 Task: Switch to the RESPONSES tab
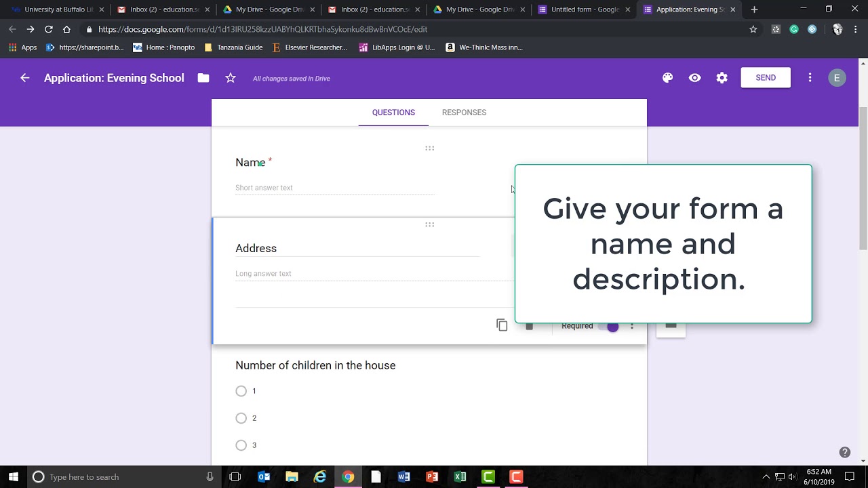pyautogui.click(x=464, y=113)
